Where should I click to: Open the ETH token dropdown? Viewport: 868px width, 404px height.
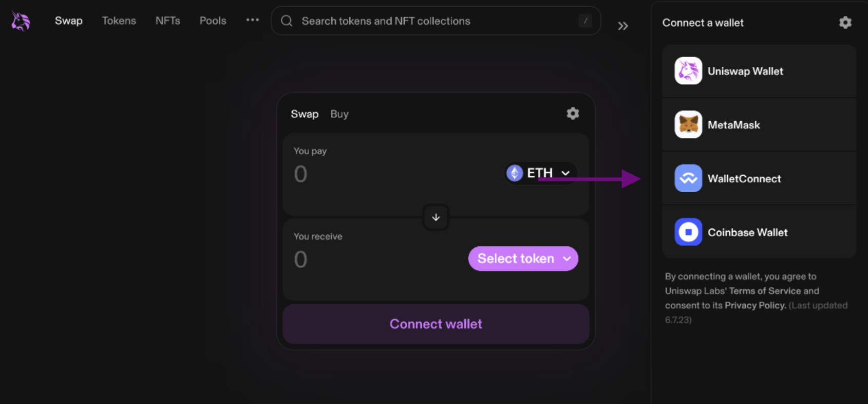[x=539, y=173]
